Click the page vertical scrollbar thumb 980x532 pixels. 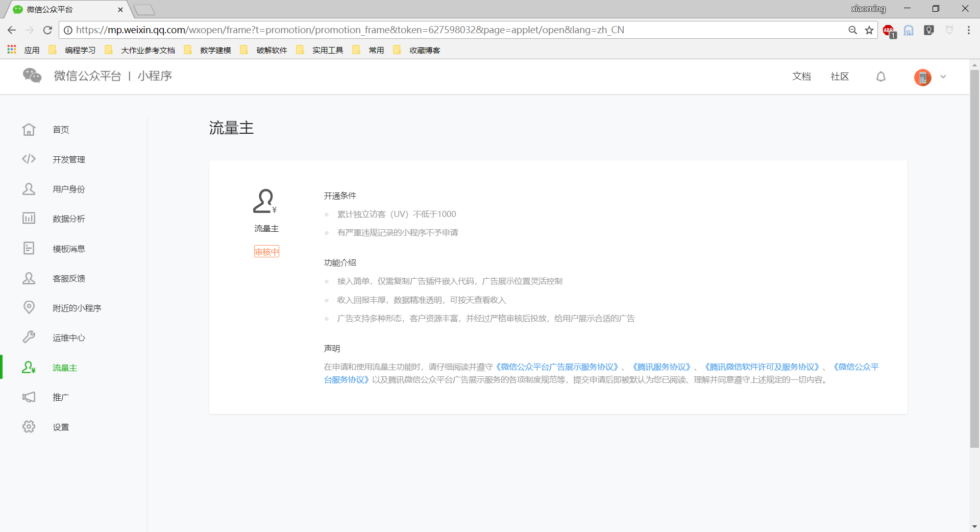click(974, 258)
